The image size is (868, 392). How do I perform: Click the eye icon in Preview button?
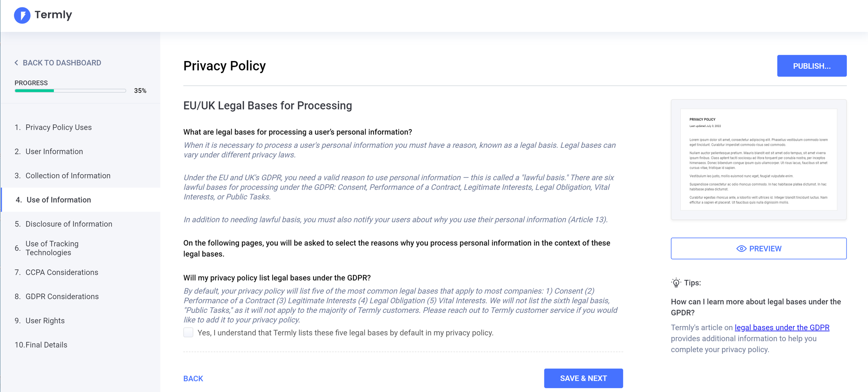741,249
